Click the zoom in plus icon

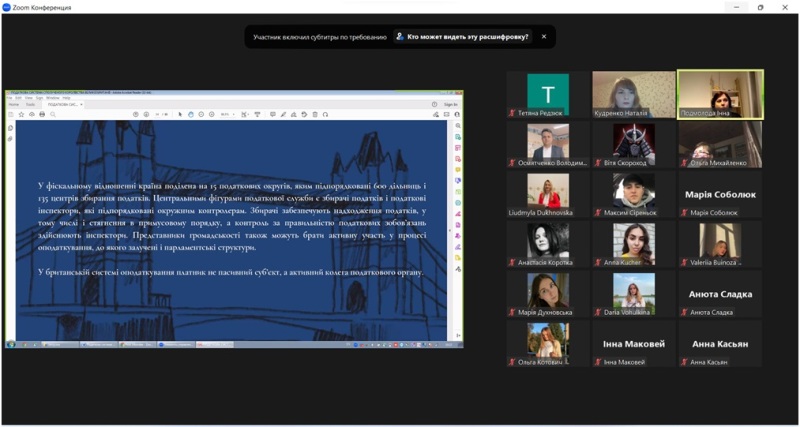(211, 114)
